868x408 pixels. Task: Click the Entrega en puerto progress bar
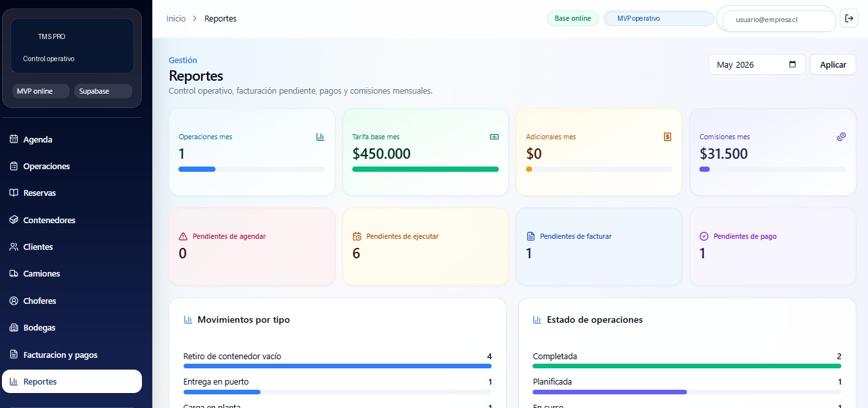(222, 392)
